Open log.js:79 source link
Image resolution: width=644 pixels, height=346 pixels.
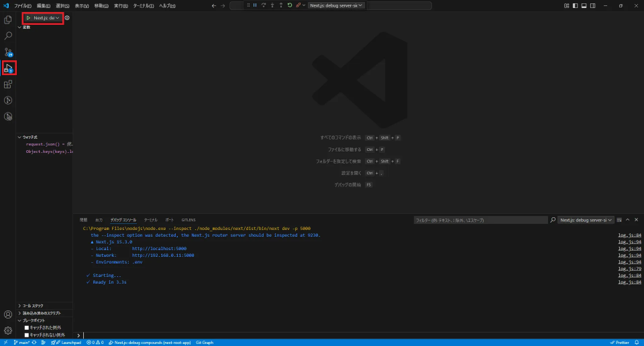[x=630, y=269]
